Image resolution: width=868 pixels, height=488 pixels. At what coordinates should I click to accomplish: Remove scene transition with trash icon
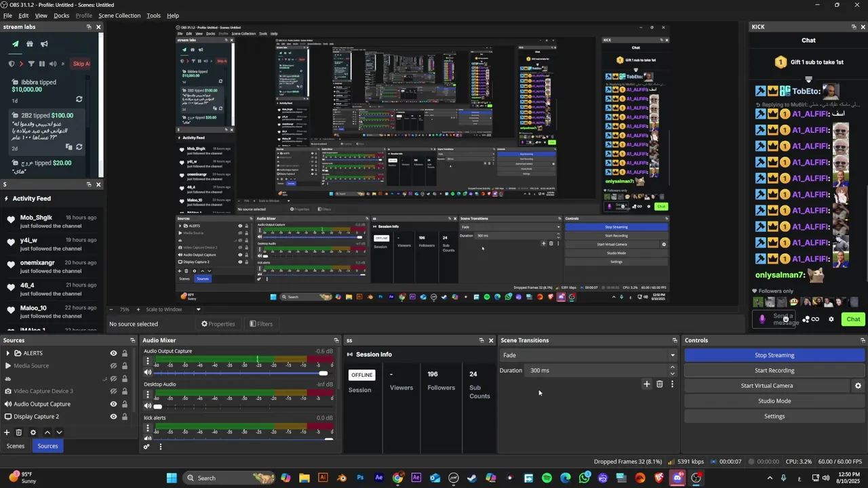point(659,384)
